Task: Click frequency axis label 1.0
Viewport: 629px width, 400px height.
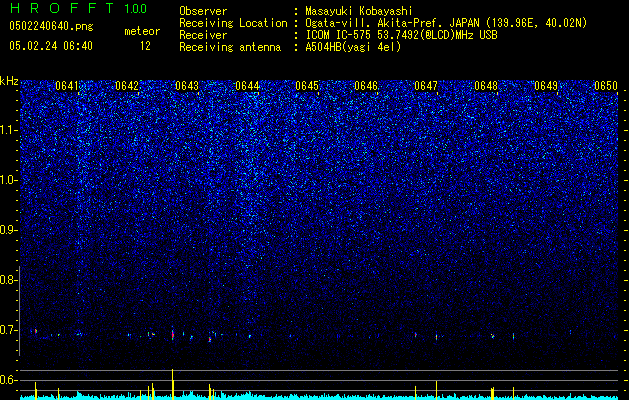Action: click(8, 181)
